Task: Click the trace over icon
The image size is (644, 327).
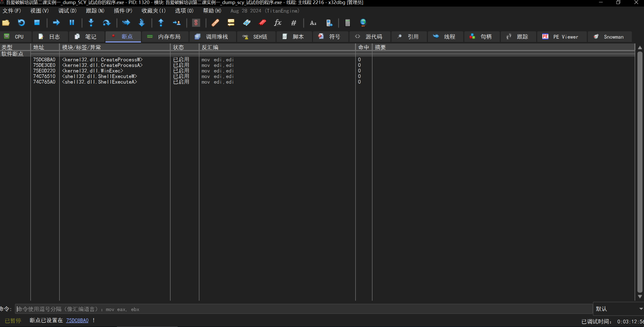Action: coord(142,23)
